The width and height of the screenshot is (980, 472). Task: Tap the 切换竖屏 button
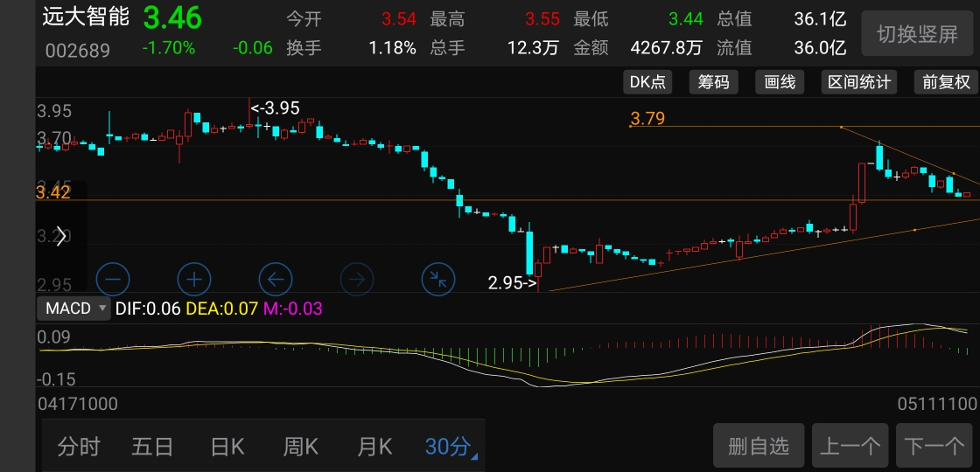tap(917, 34)
